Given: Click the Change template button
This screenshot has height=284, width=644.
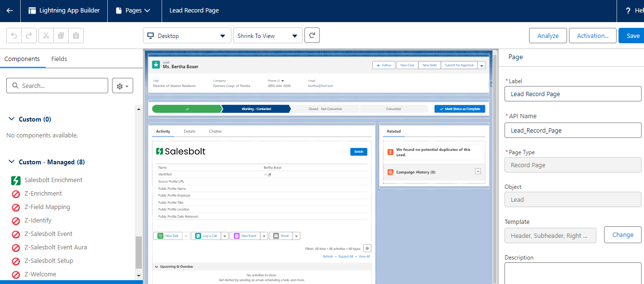Looking at the screenshot, I should [x=623, y=235].
